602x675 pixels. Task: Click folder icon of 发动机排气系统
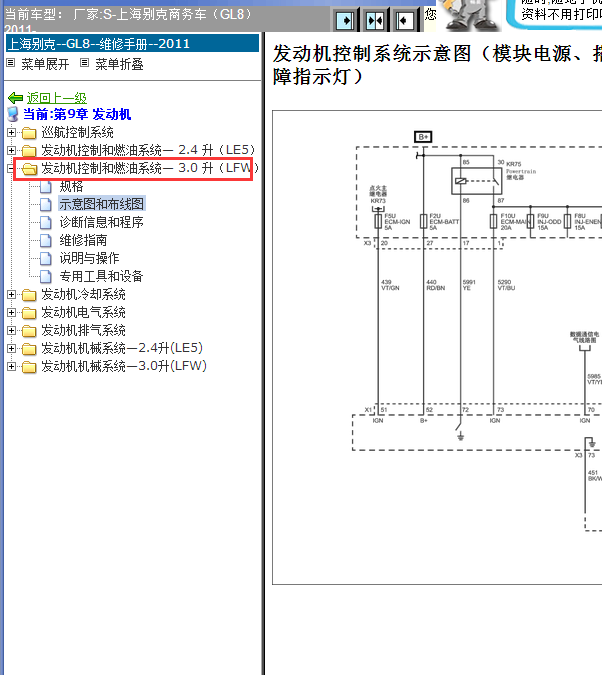click(29, 331)
